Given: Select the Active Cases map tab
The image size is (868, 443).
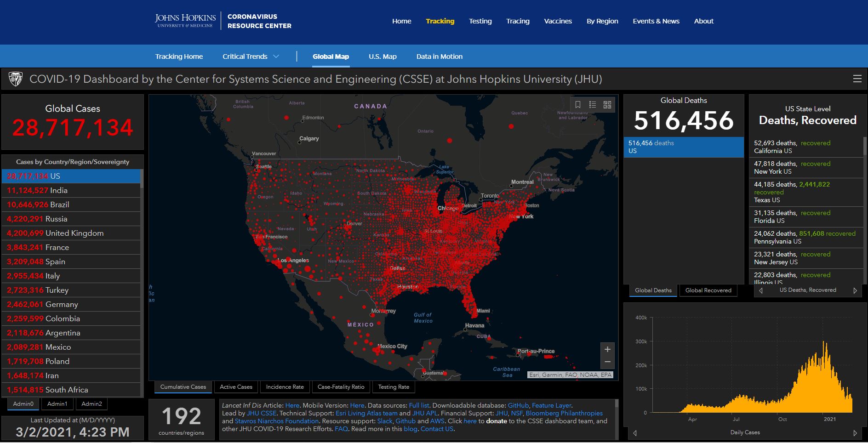Looking at the screenshot, I should 236,387.
